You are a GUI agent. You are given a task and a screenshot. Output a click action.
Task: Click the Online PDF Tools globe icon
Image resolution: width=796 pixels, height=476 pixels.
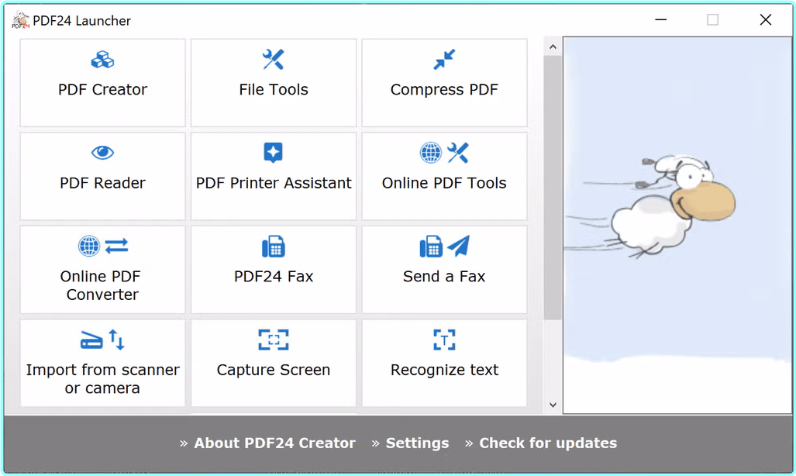pos(430,153)
